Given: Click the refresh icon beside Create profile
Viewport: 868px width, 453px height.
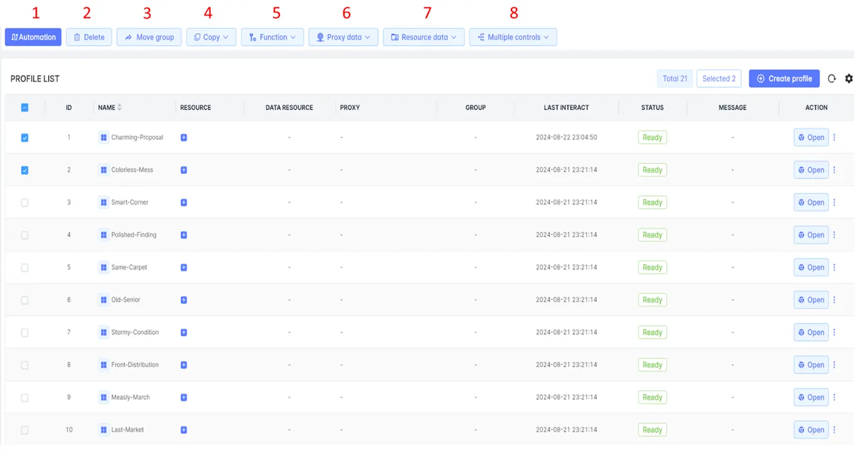Looking at the screenshot, I should click(832, 79).
